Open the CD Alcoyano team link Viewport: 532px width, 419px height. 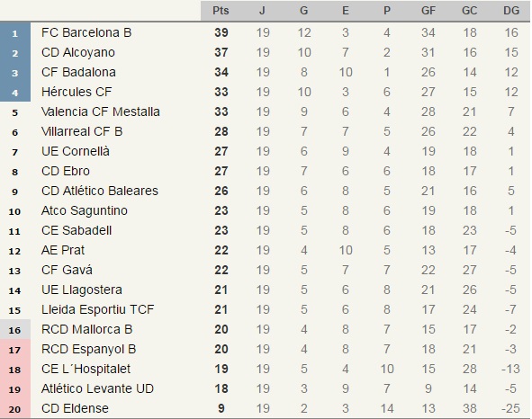point(78,52)
